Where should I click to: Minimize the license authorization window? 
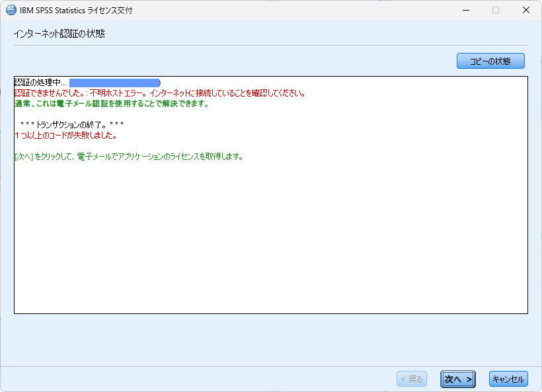pos(466,10)
